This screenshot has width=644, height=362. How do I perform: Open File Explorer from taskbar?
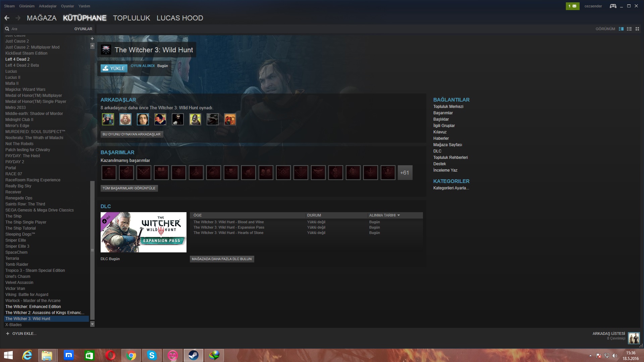(x=47, y=355)
